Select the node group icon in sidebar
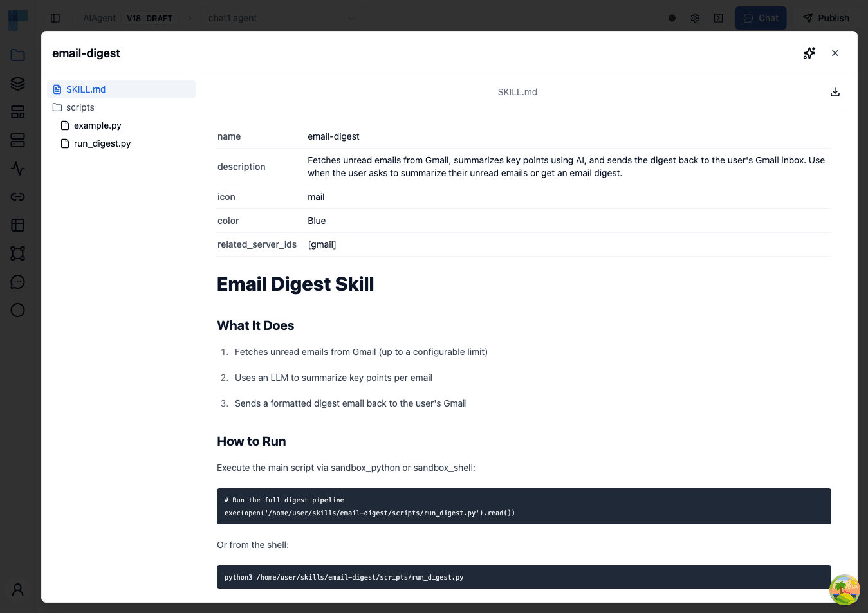 [x=17, y=253]
